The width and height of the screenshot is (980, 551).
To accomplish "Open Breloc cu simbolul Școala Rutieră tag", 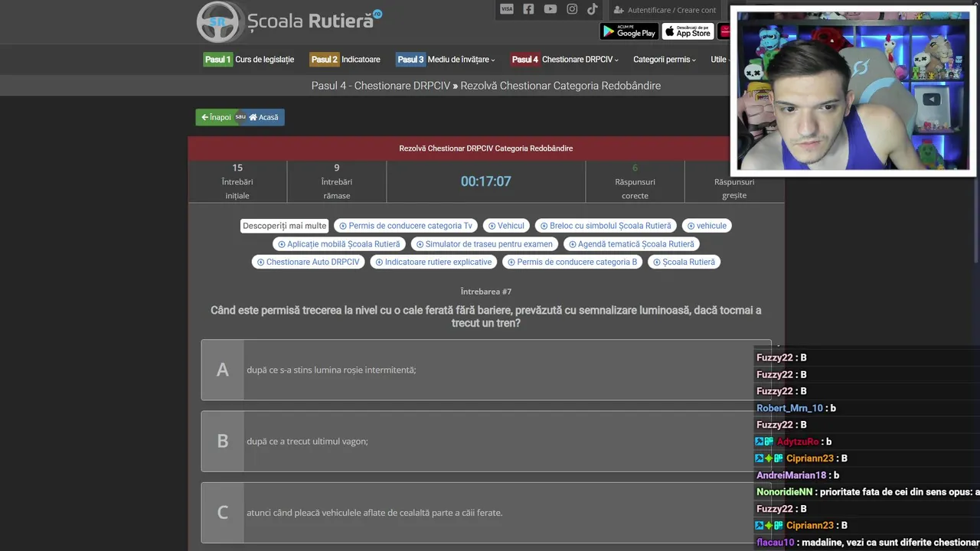I will coord(606,226).
